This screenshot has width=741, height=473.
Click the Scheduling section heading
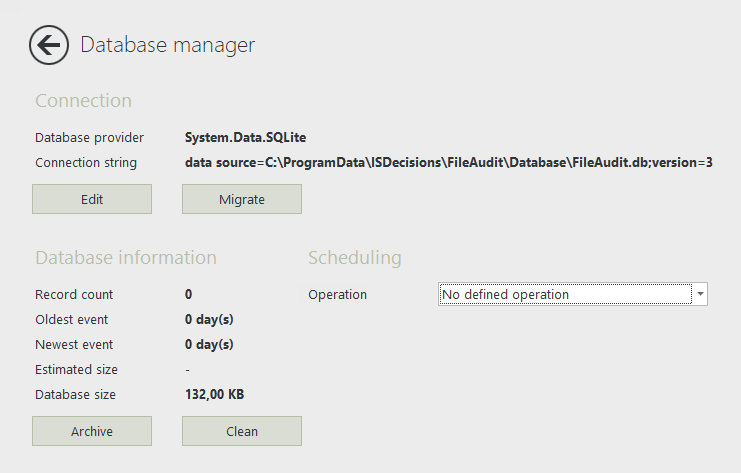[354, 258]
